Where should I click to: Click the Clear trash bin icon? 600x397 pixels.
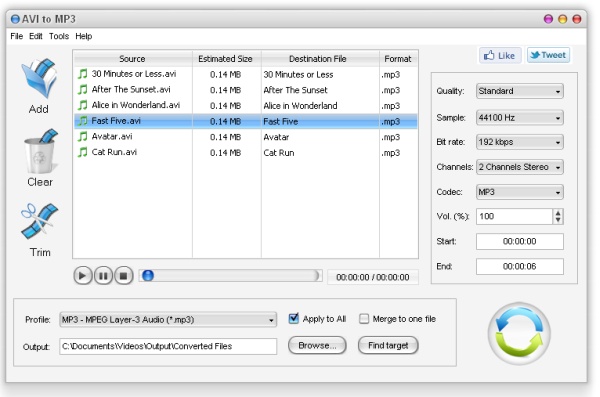click(x=40, y=152)
